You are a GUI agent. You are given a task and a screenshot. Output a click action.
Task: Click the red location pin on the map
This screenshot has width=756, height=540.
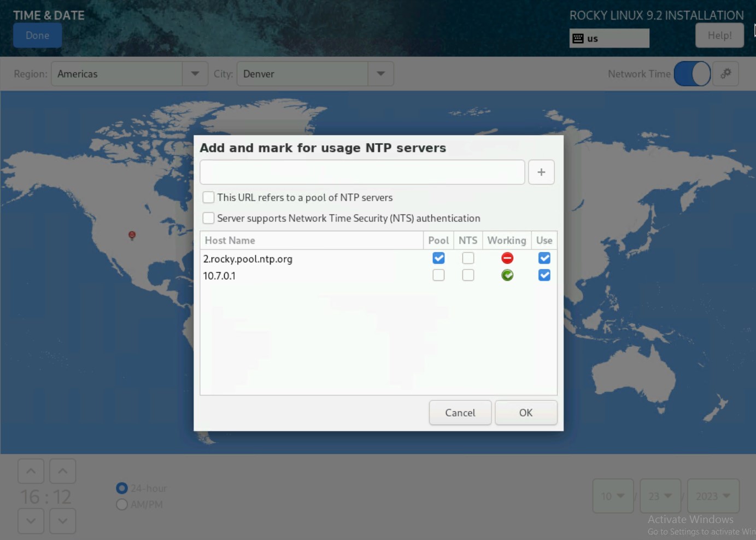(132, 235)
